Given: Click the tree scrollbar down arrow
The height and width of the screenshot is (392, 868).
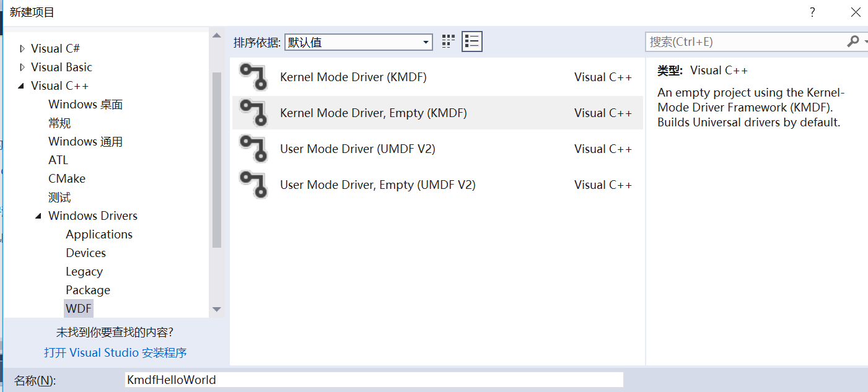Looking at the screenshot, I should pos(216,309).
